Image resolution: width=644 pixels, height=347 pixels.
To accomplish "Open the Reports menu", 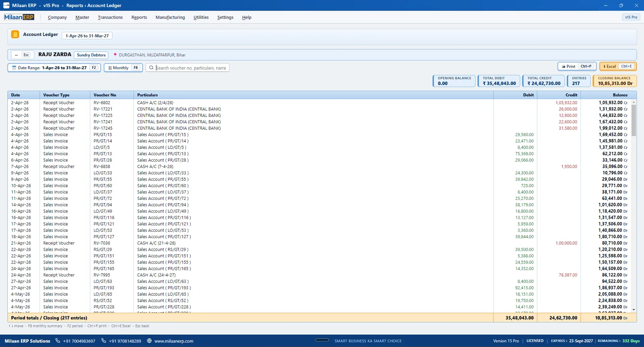I will (x=139, y=17).
